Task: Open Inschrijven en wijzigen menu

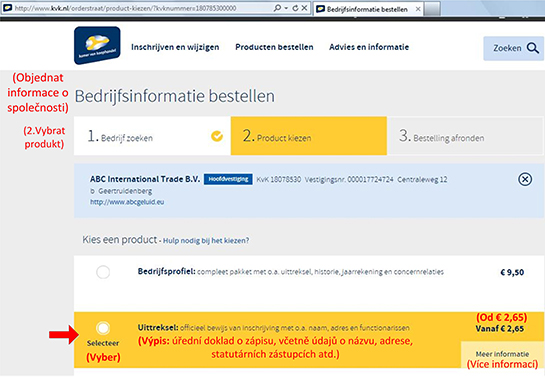Action: click(175, 47)
